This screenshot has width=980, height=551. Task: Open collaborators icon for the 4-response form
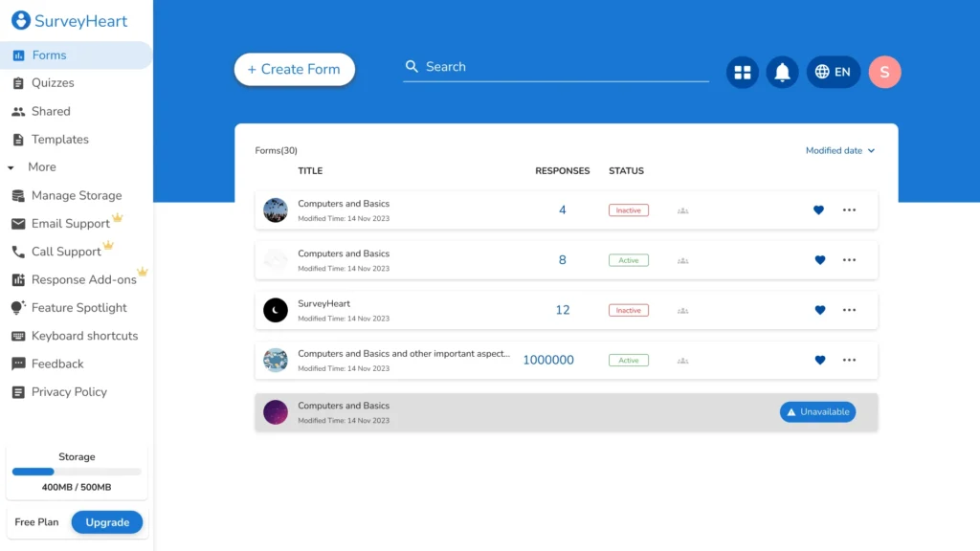point(682,210)
